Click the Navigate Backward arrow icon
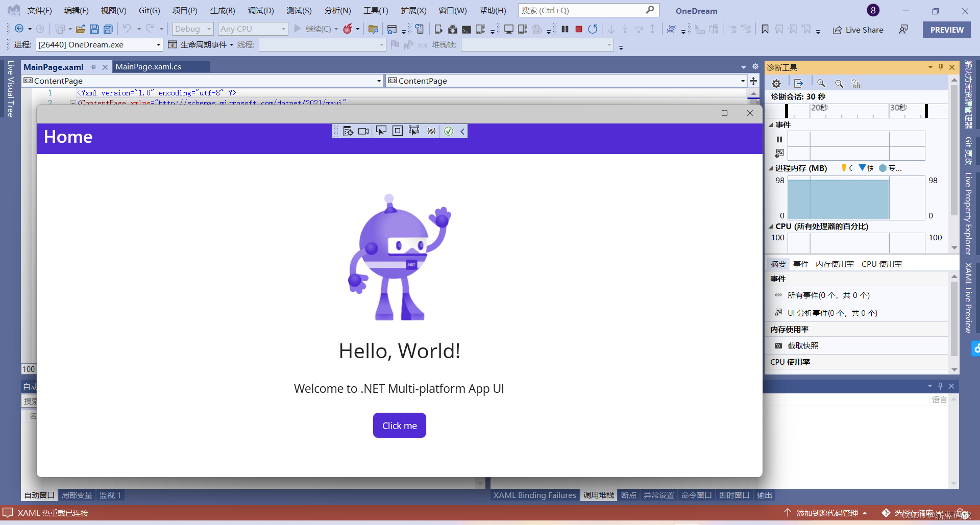980x525 pixels. [x=19, y=29]
